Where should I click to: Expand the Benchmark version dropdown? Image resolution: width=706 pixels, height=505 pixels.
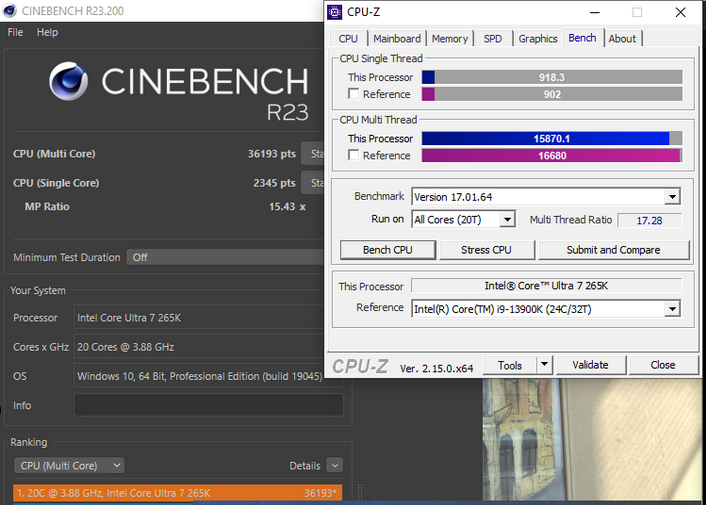(x=672, y=197)
